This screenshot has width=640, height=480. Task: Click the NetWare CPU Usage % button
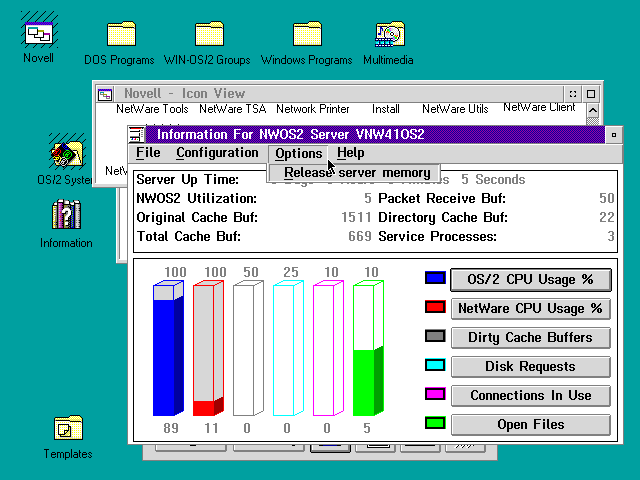[x=531, y=309]
